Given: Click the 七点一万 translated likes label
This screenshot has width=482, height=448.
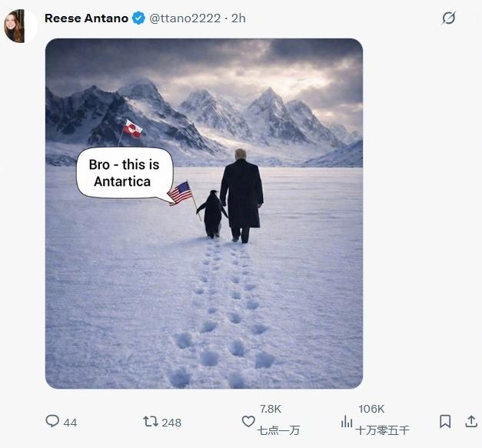Looking at the screenshot, I should (278, 430).
